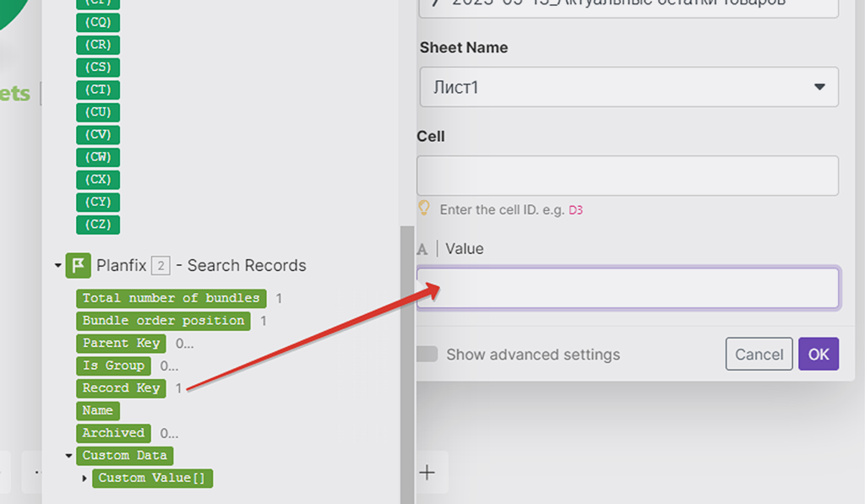Insert the (CQ) column variable
This screenshot has width=865, height=504.
tap(98, 23)
